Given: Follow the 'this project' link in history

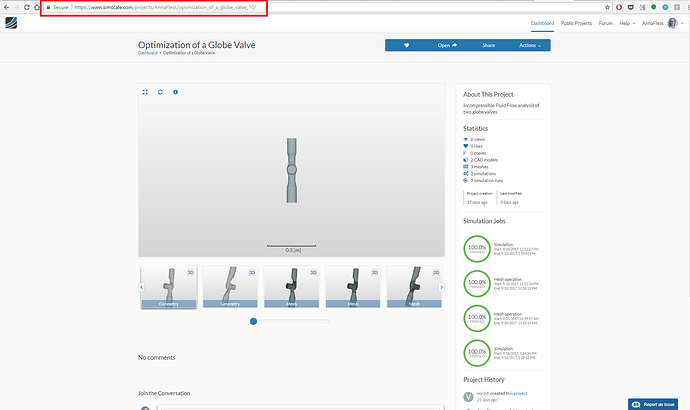Looking at the screenshot, I should click(516, 393).
